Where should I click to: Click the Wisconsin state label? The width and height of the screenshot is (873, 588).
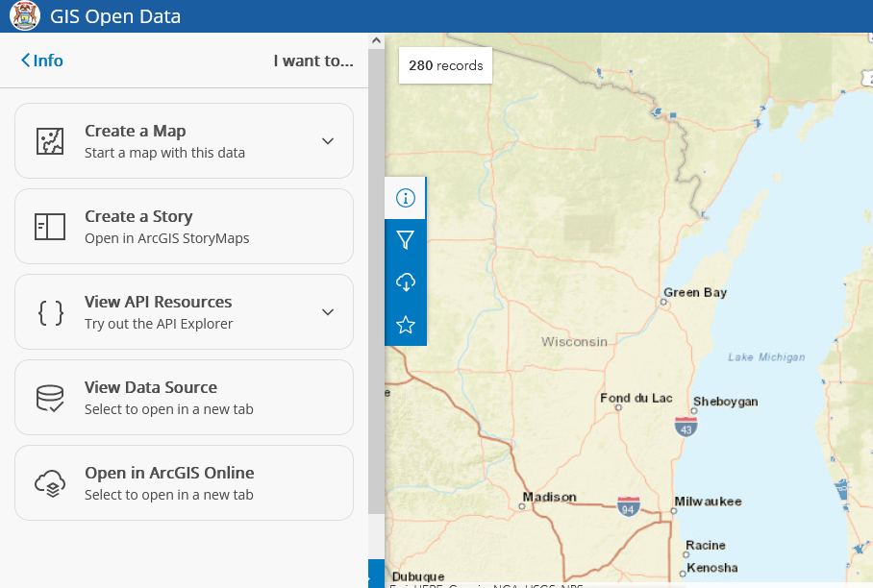[x=574, y=342]
